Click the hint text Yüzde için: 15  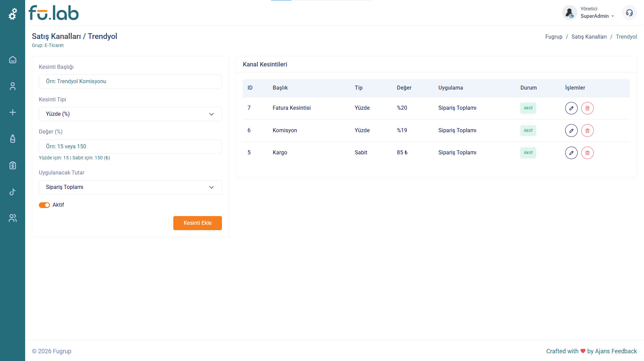[54, 158]
